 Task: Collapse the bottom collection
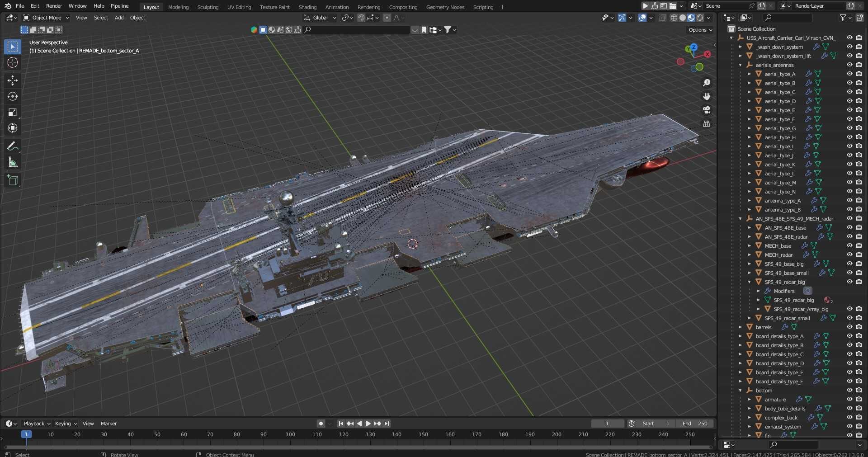(x=740, y=391)
